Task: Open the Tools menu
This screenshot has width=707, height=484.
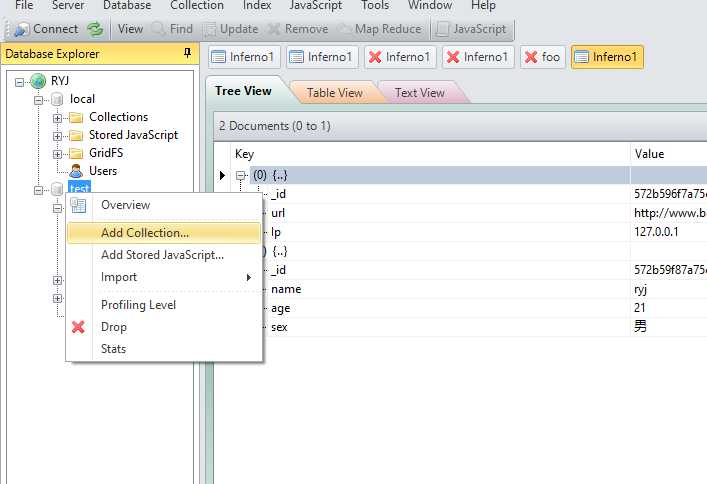Action: [x=375, y=5]
